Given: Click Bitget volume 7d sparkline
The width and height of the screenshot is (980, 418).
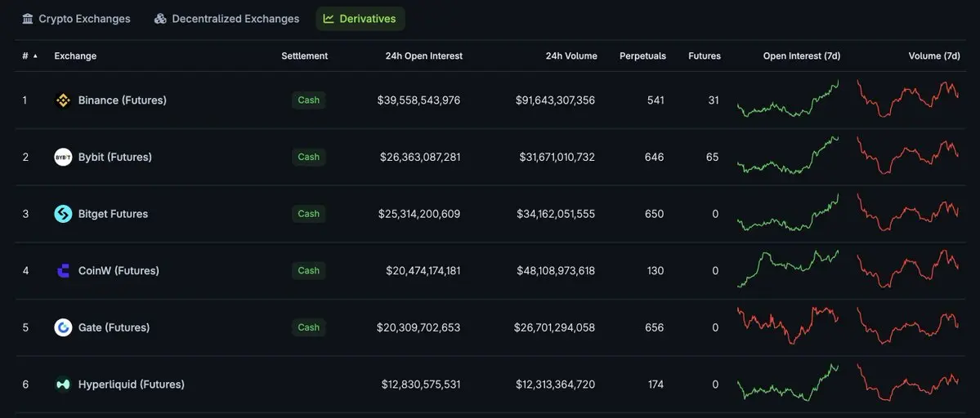Looking at the screenshot, I should [x=907, y=212].
